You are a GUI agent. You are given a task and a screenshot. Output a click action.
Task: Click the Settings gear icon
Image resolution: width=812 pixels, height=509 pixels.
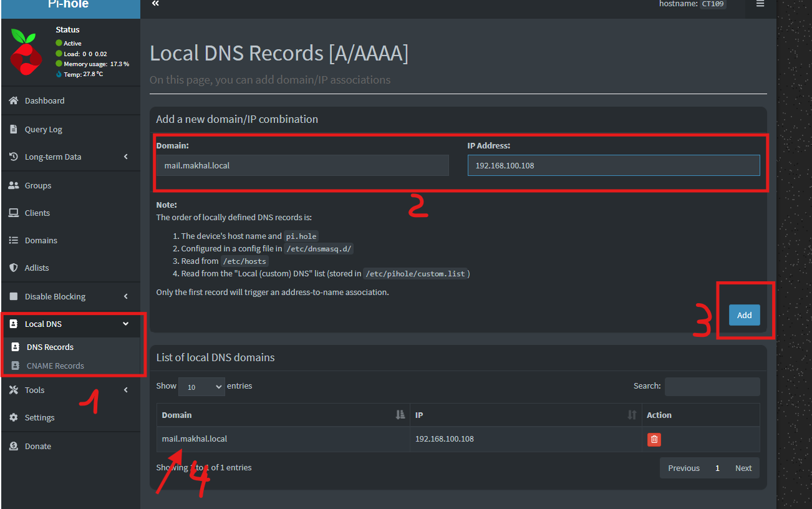pyautogui.click(x=14, y=417)
